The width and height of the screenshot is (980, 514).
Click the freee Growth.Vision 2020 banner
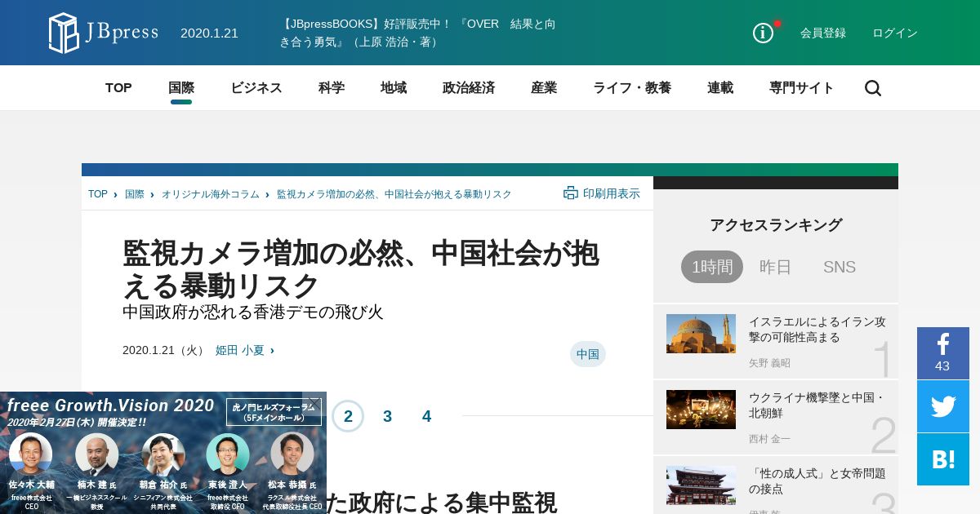click(x=163, y=453)
